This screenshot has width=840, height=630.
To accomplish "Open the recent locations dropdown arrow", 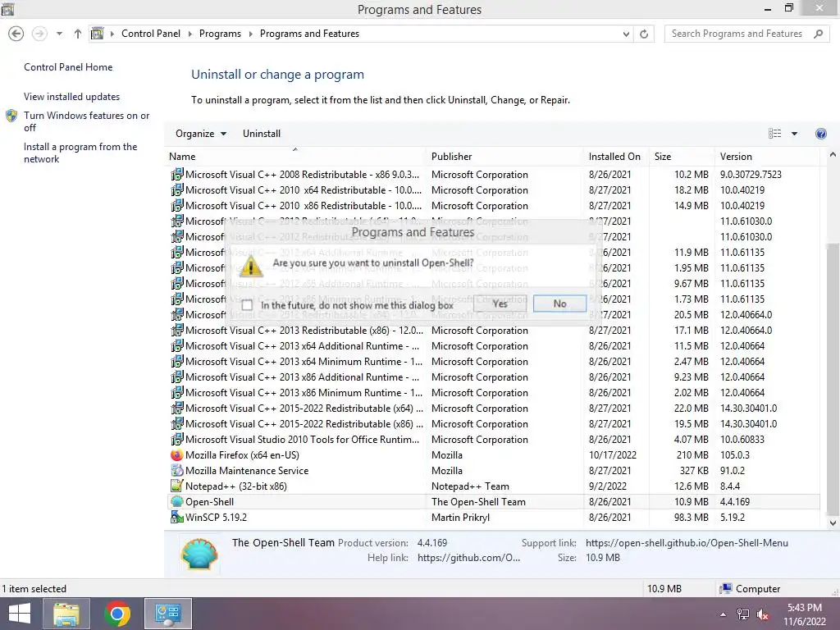I will pos(59,34).
